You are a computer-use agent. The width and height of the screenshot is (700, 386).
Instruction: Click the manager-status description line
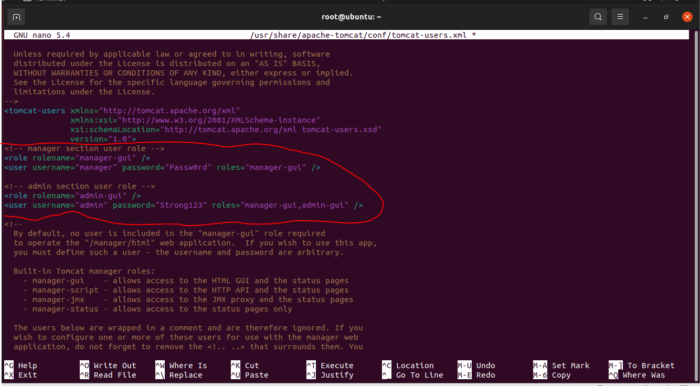158,309
